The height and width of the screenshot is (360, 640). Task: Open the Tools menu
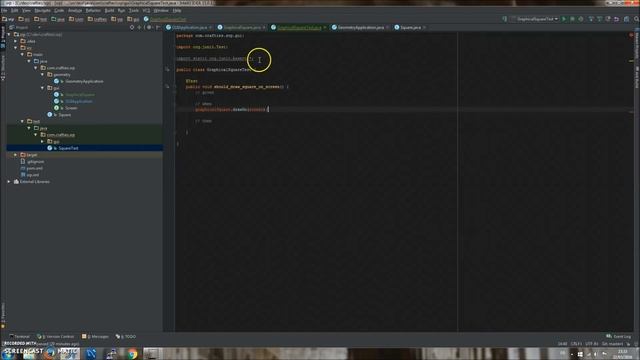pos(134,10)
